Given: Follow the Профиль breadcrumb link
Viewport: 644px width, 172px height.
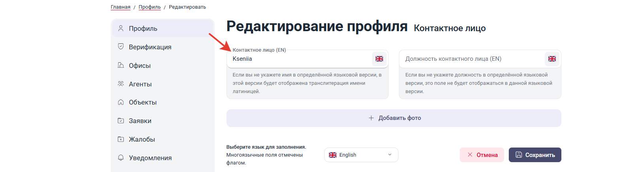Looking at the screenshot, I should pyautogui.click(x=149, y=7).
